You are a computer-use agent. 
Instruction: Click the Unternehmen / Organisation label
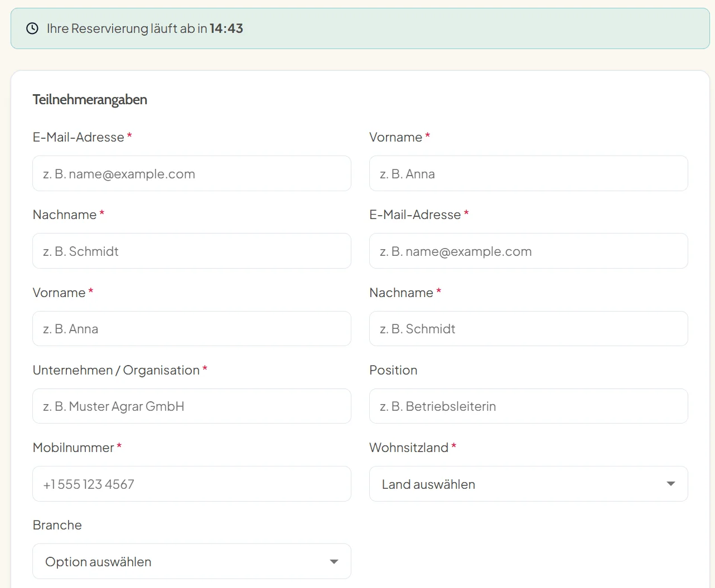(x=116, y=370)
